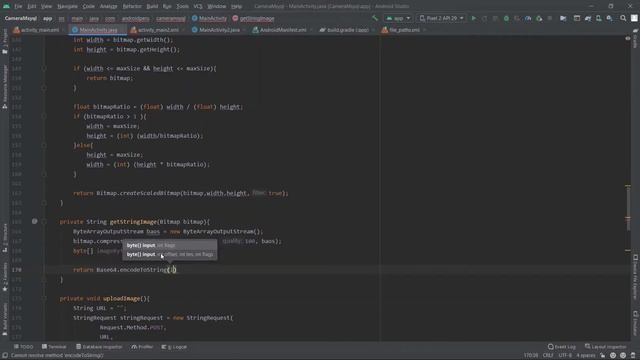Click getStringImage in breadcrumb navigation bar
640x360 pixels.
tap(253, 18)
